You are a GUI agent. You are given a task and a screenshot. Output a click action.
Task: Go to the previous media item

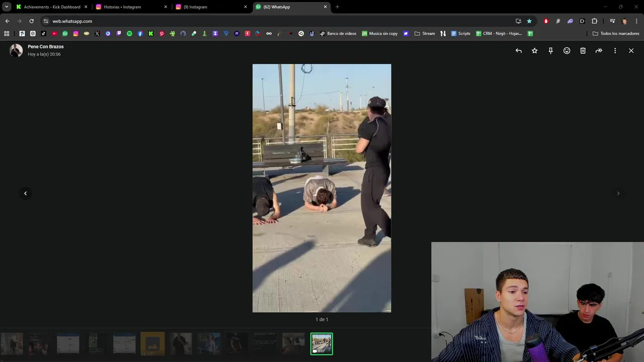(x=25, y=193)
